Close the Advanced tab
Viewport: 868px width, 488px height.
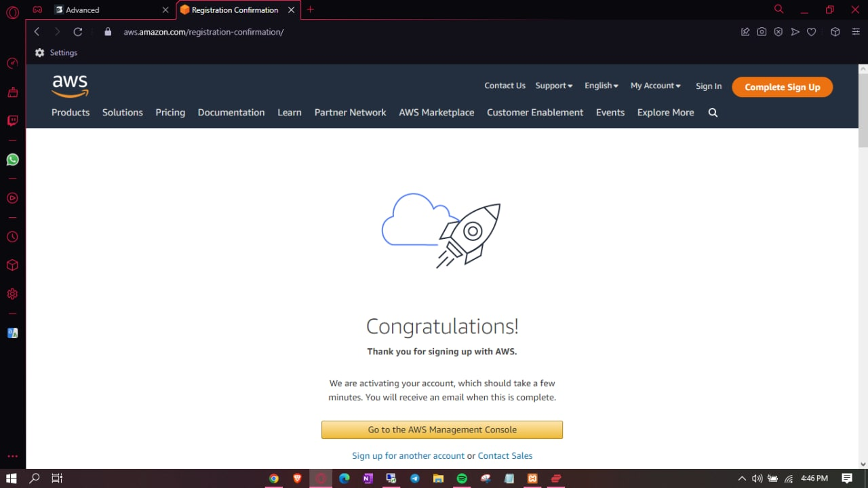point(165,10)
